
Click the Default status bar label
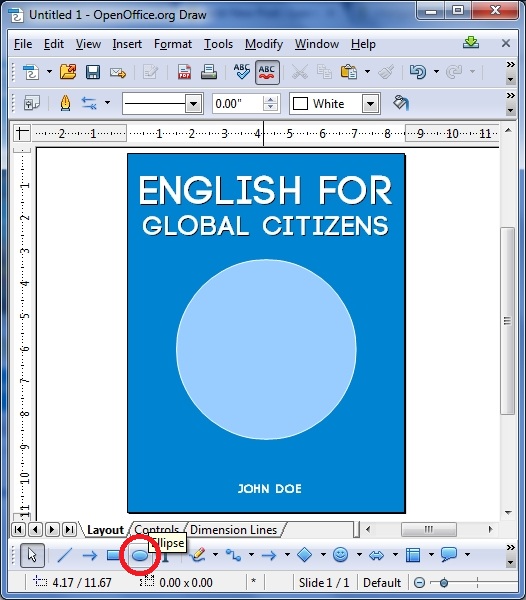tap(382, 582)
